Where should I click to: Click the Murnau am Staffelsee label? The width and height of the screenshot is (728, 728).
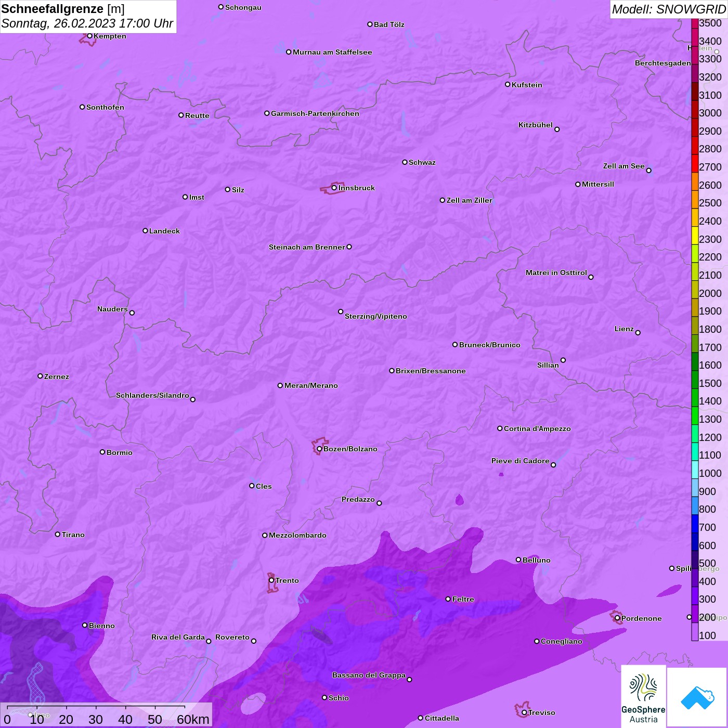tap(332, 52)
